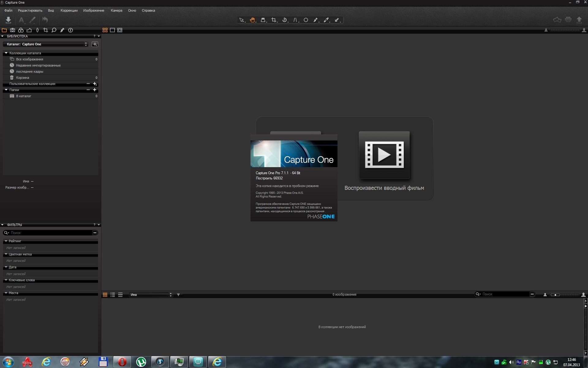Viewport: 588px width, 368px height.
Task: Select the Crop tool in cursor toolbar
Action: click(x=273, y=20)
